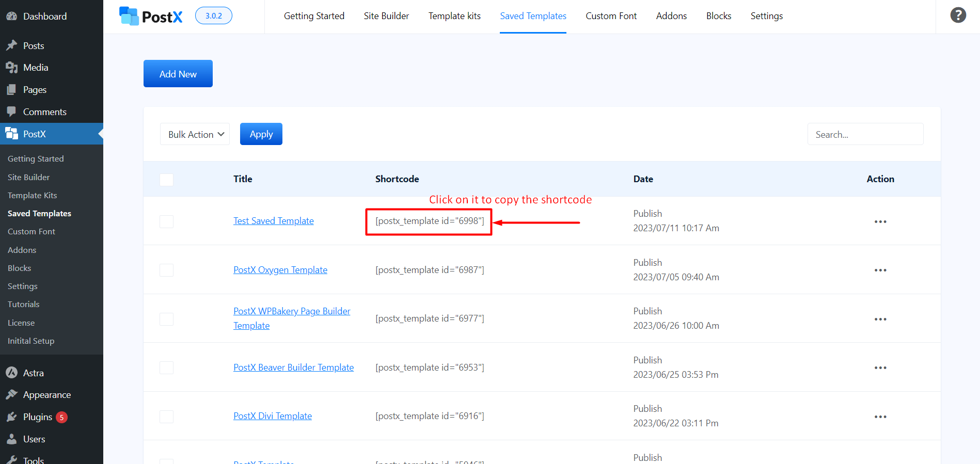This screenshot has height=464, width=980.
Task: Click the Comments bubble icon
Action: 11,111
